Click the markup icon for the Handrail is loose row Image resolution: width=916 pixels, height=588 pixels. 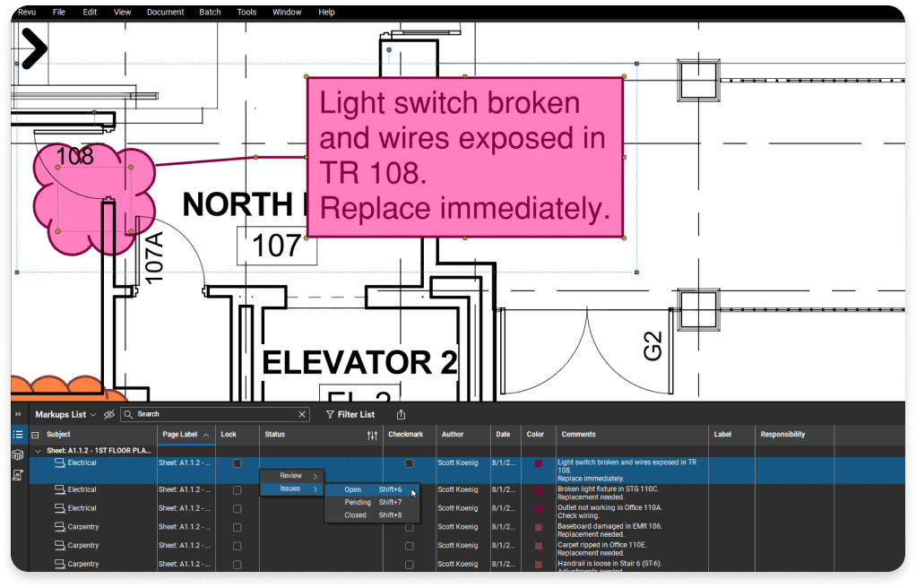click(59, 564)
